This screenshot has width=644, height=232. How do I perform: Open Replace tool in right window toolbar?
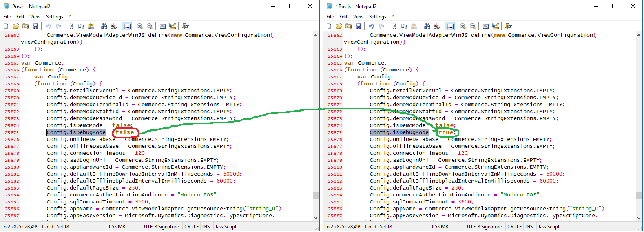(437, 26)
